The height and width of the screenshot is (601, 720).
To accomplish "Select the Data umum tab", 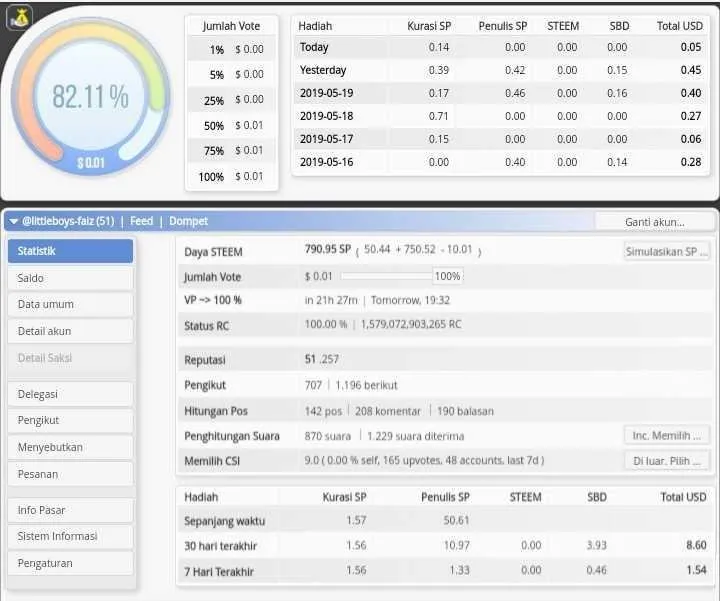I will click(x=70, y=304).
